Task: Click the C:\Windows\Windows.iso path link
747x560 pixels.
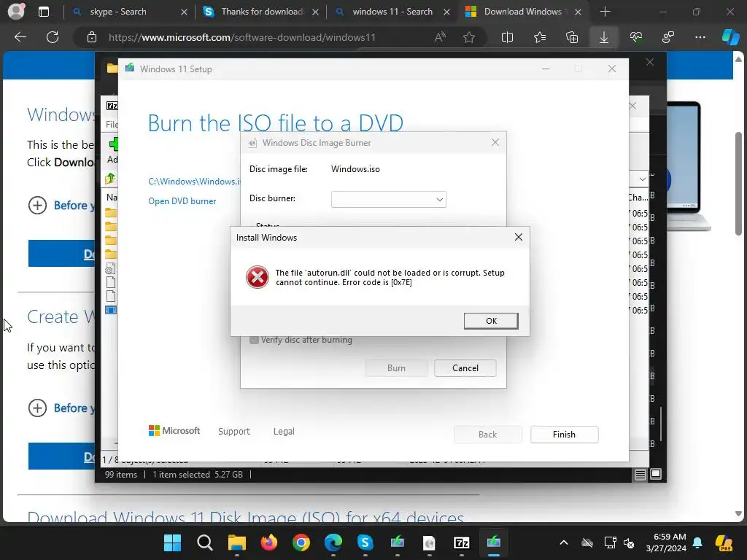Action: point(194,182)
